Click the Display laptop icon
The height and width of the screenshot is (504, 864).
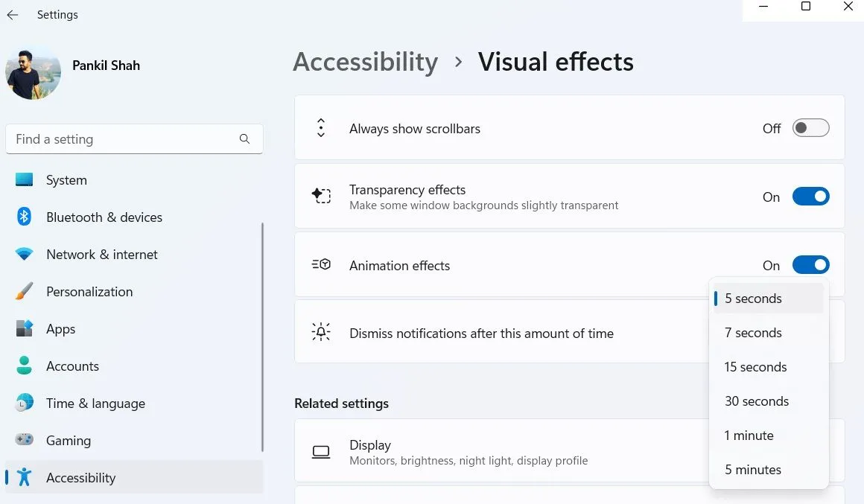point(321,452)
